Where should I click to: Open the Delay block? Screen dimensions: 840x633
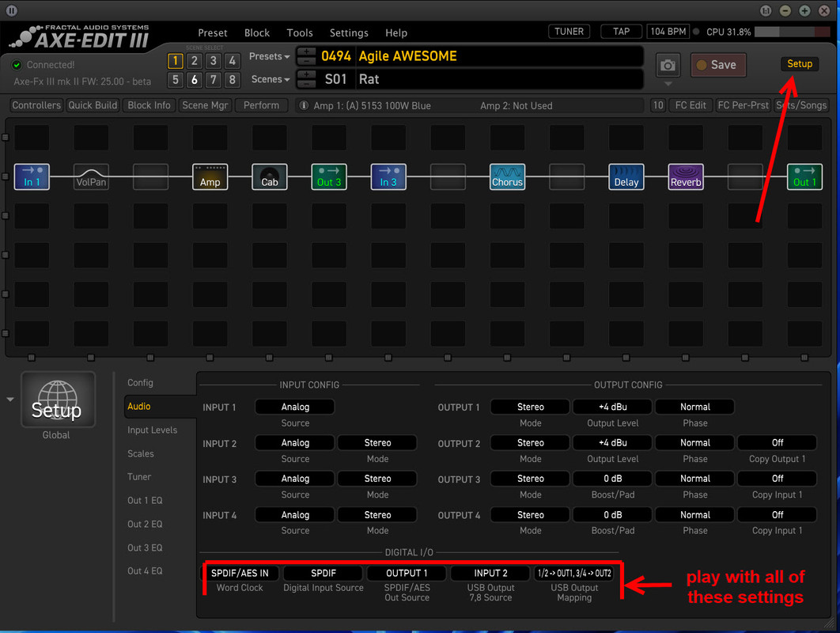626,177
